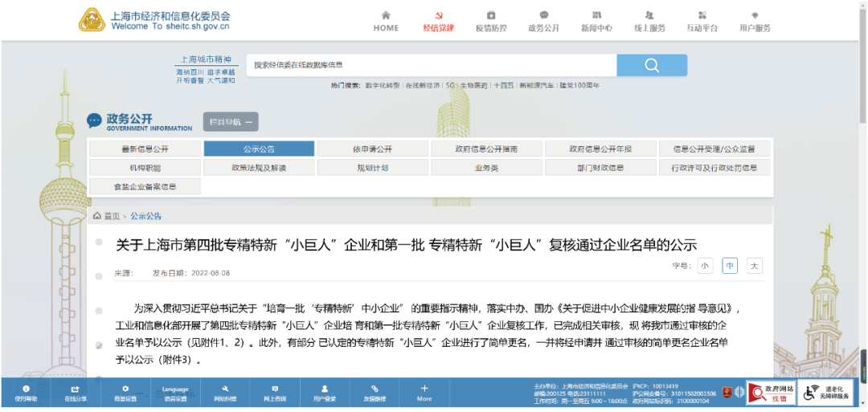Open the 政务公开 chat bubble nav icon

tap(543, 15)
